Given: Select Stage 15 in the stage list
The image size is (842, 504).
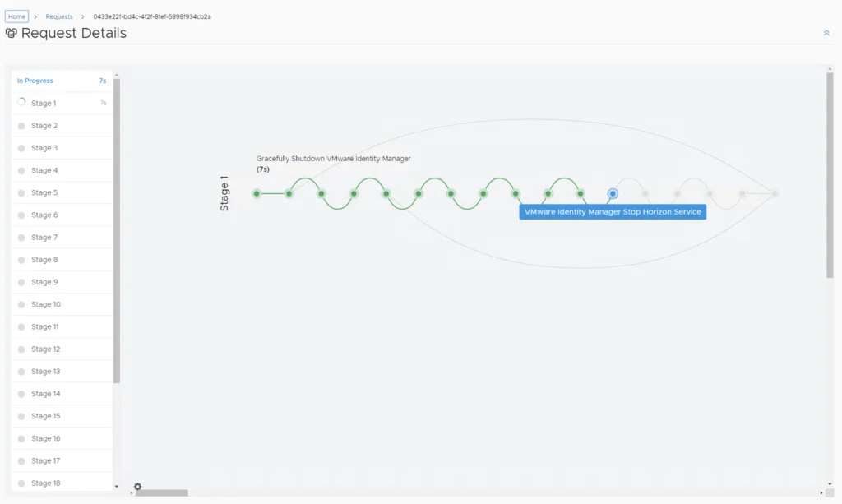Looking at the screenshot, I should (x=62, y=417).
